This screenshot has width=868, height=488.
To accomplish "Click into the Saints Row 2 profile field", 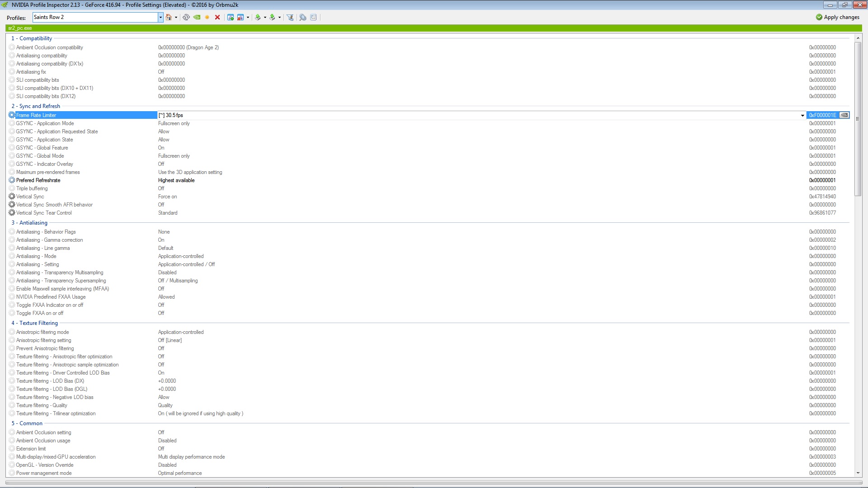I will [95, 17].
